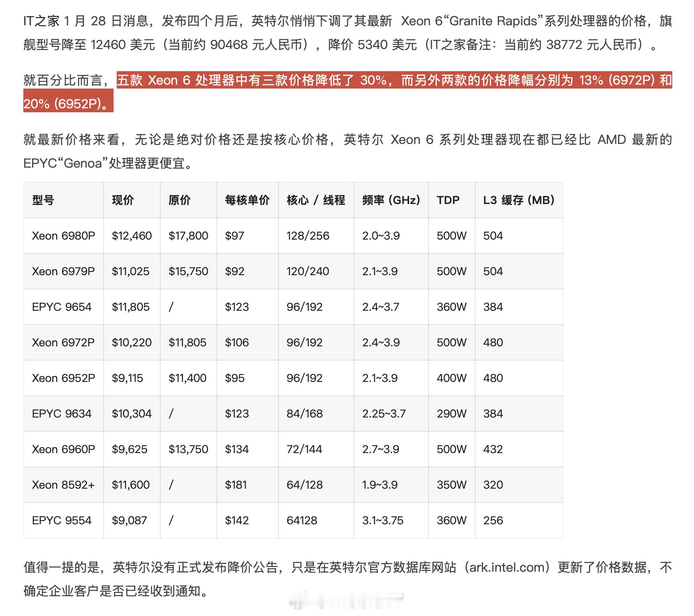Click the original price $15,750
Image resolution: width=694 pixels, height=616 pixels.
(x=188, y=271)
